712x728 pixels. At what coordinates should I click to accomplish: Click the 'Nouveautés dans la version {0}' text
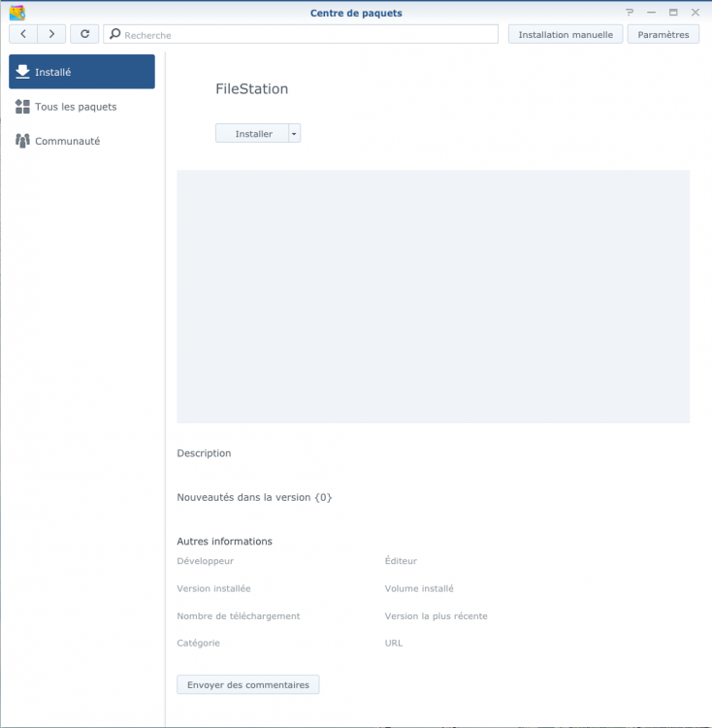coord(254,497)
